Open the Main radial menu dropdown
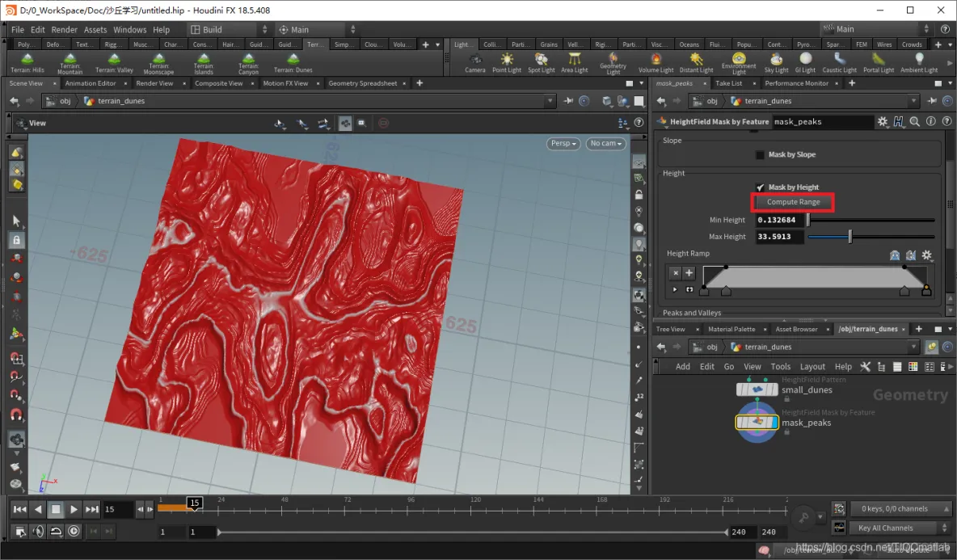 pos(316,29)
